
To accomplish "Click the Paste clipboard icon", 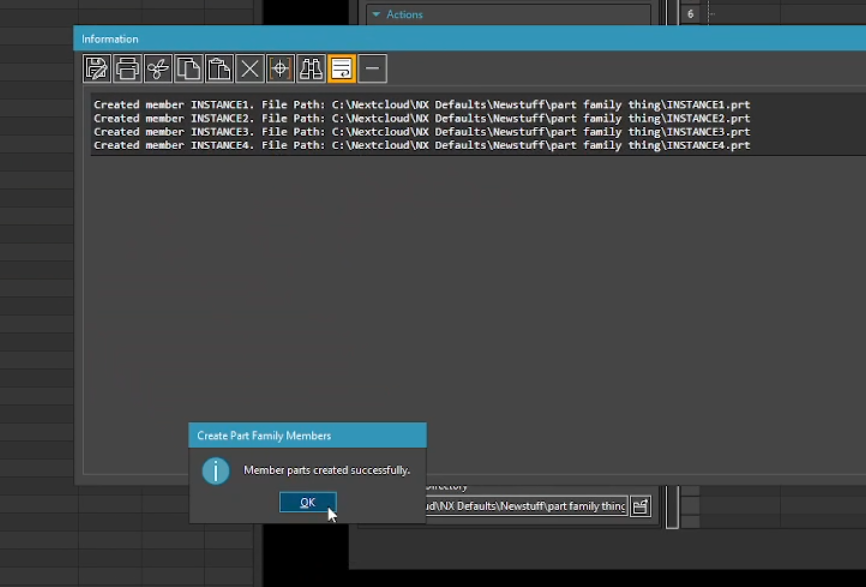I will point(219,68).
